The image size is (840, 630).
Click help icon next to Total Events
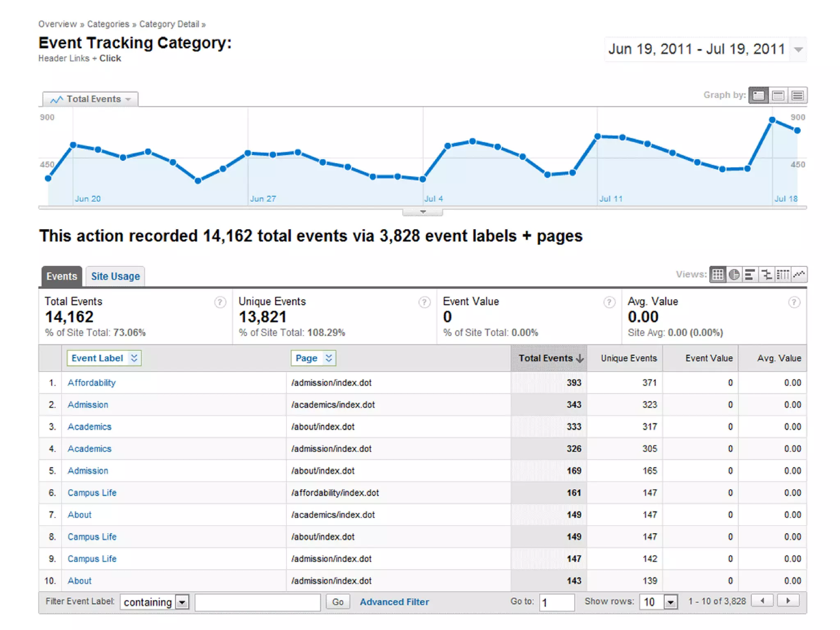point(220,302)
